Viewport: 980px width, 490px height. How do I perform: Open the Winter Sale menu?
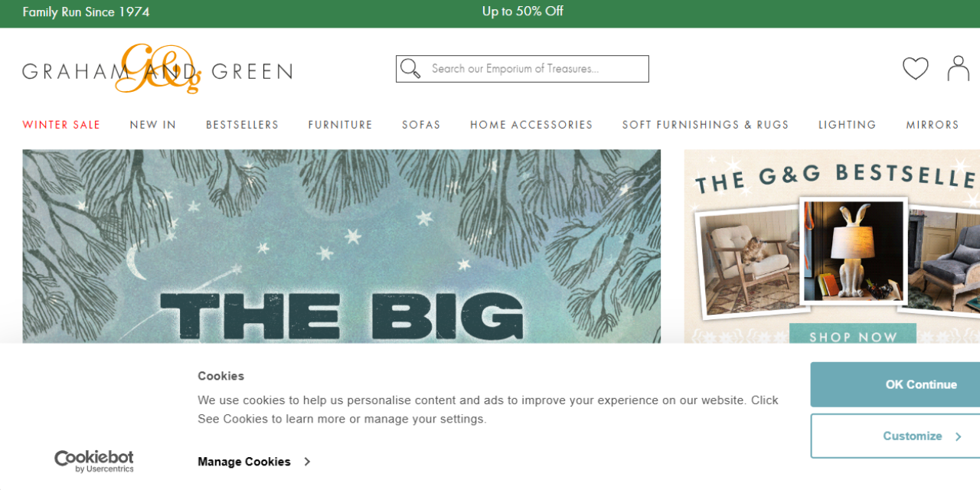[61, 125]
